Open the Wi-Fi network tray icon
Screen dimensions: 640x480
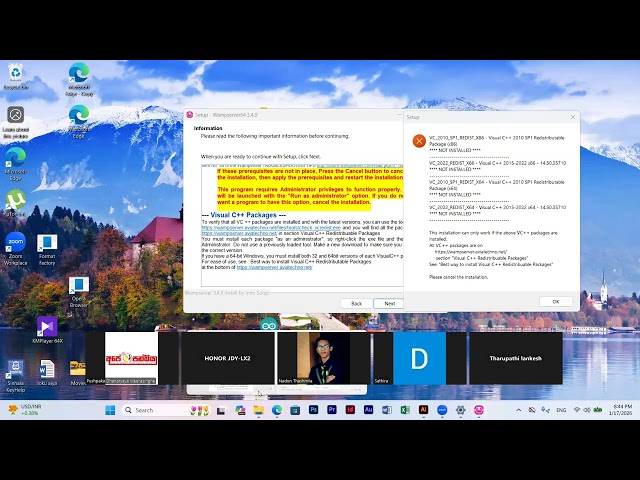[x=577, y=410]
